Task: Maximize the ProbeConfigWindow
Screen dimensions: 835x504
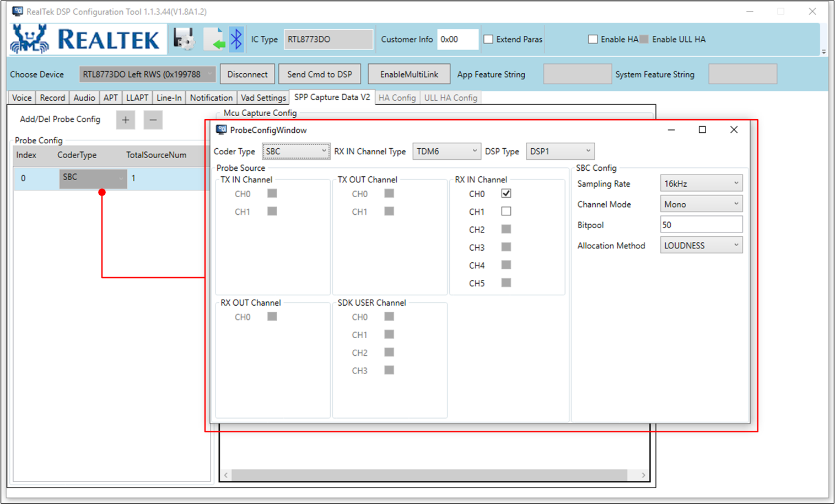Action: point(702,129)
